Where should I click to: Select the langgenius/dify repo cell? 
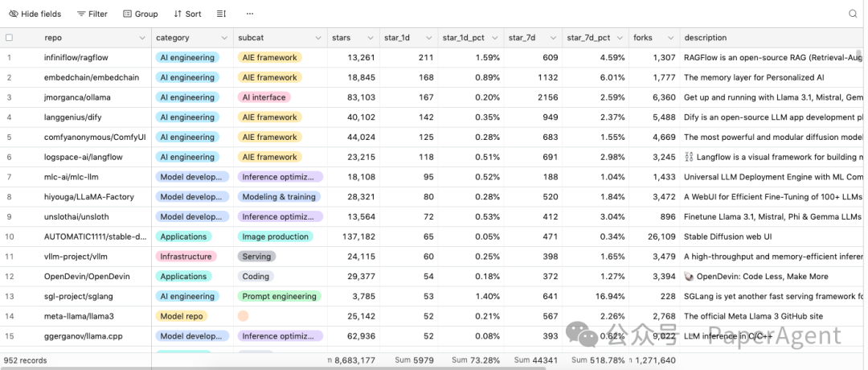coord(72,117)
